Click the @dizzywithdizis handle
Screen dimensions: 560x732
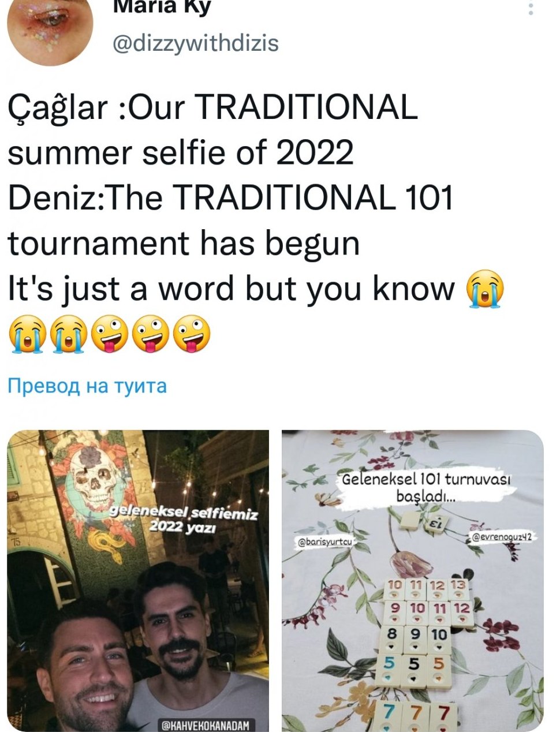(196, 44)
